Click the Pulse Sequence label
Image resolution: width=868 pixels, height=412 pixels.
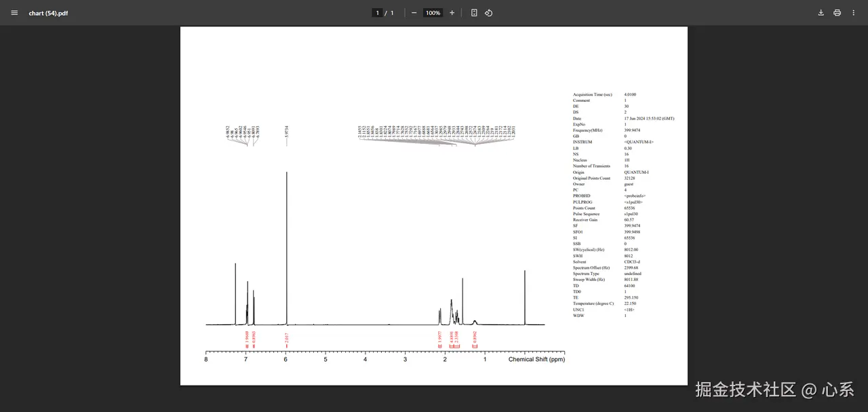pyautogui.click(x=586, y=214)
